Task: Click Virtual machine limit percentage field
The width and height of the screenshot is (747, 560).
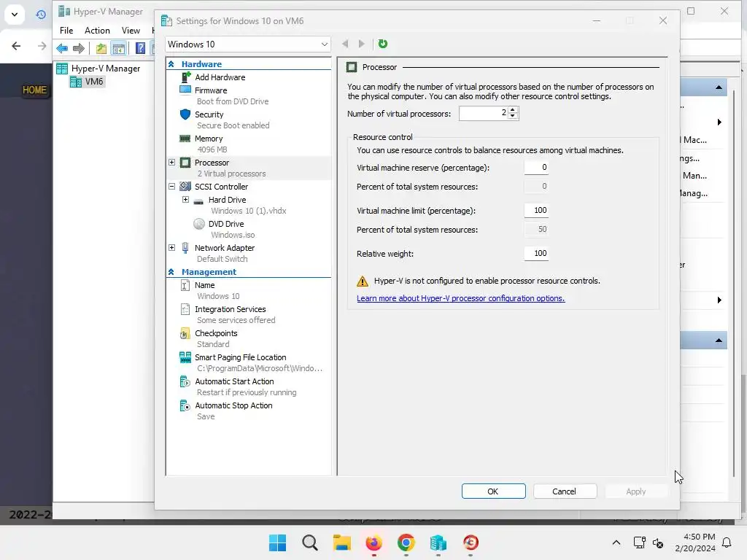Action: 536,211
